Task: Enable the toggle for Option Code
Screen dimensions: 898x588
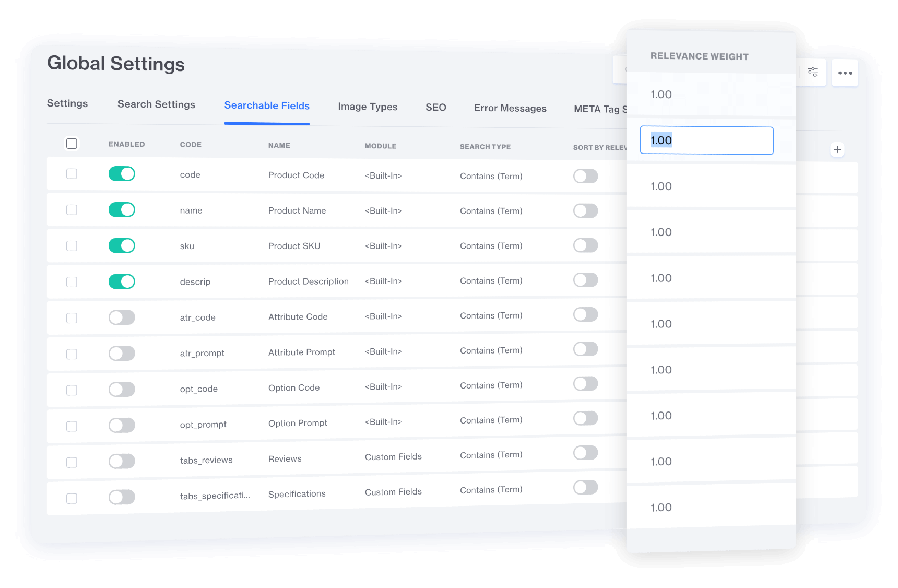Action: (x=122, y=390)
